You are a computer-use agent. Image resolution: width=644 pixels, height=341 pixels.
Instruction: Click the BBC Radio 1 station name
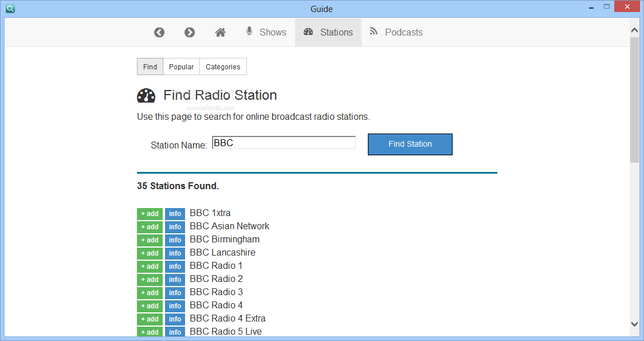click(216, 265)
